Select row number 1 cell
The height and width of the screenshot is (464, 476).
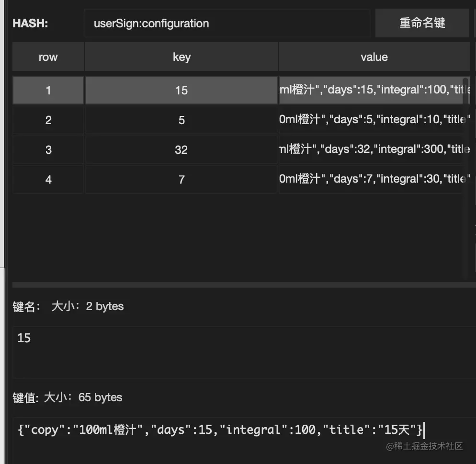coord(48,90)
